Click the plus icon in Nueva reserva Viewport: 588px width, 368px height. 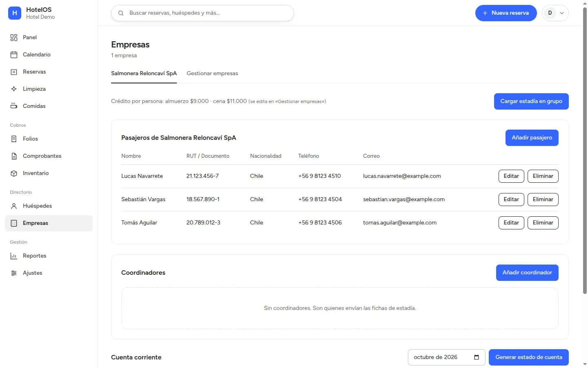(x=485, y=13)
